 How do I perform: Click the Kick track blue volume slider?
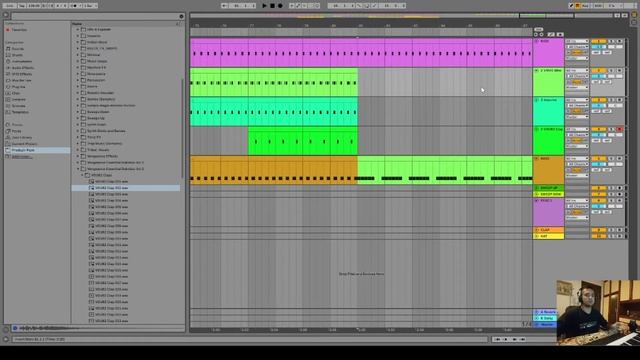point(599,47)
